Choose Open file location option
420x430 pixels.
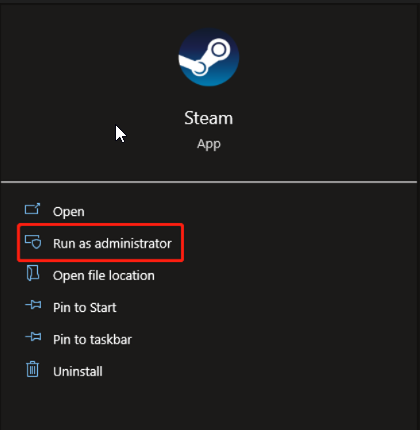tap(104, 276)
